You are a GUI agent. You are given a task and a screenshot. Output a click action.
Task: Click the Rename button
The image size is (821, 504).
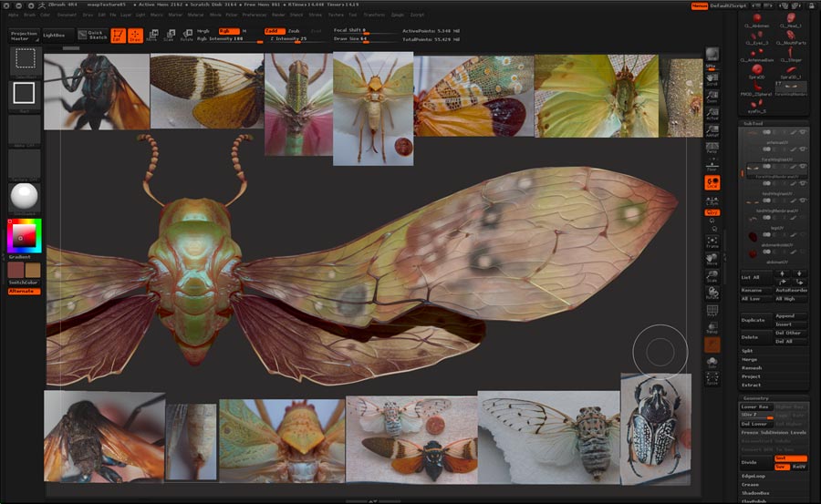click(x=756, y=290)
